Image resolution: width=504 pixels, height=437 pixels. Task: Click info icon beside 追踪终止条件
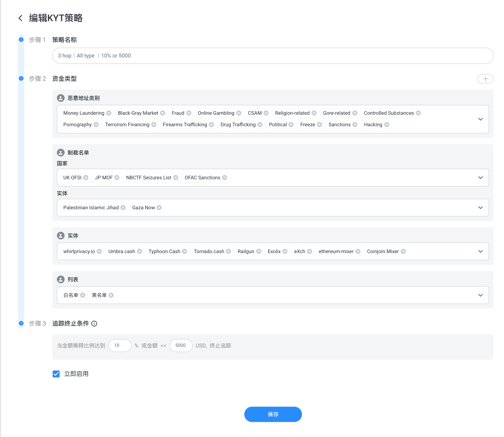click(94, 324)
